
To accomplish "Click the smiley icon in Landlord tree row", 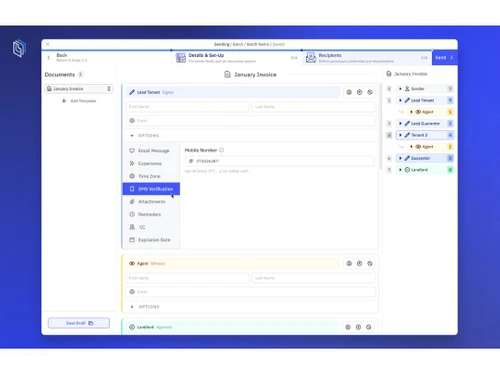I will [407, 170].
